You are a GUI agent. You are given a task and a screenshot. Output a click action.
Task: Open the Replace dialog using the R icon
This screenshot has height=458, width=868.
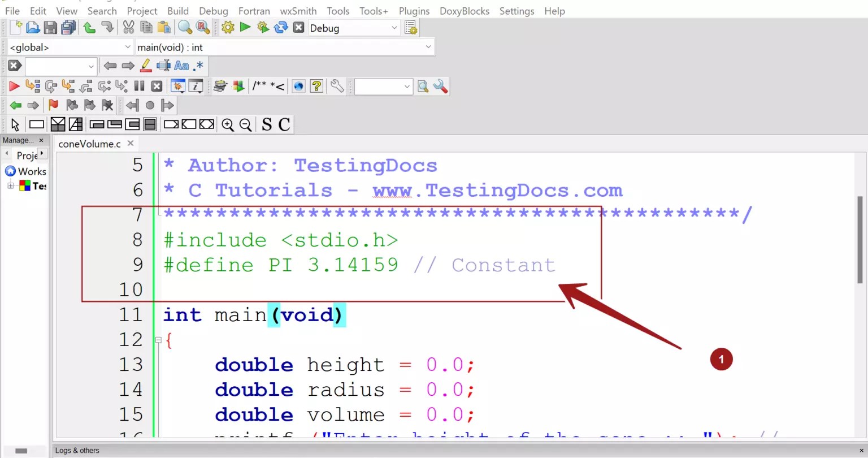(x=202, y=27)
